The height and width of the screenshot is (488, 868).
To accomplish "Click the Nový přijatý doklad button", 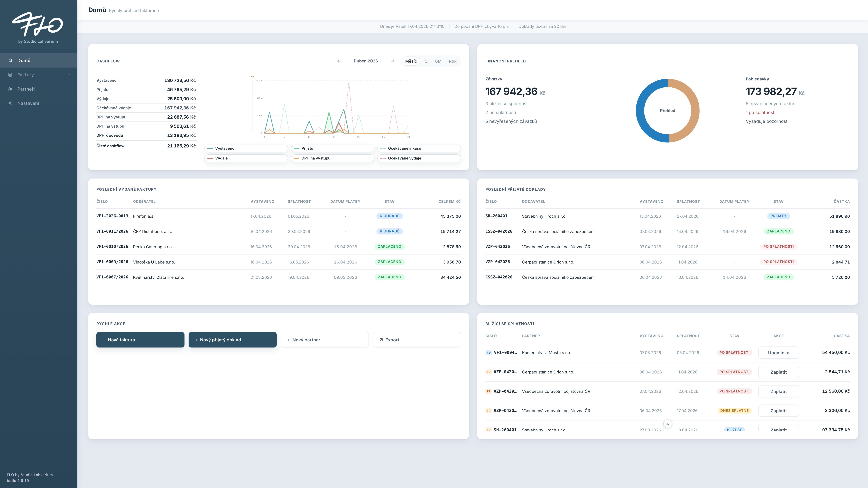I will click(233, 340).
